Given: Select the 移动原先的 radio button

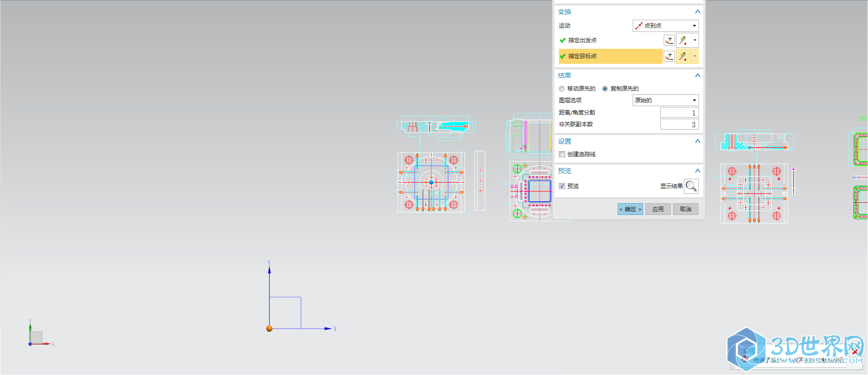Looking at the screenshot, I should 562,89.
